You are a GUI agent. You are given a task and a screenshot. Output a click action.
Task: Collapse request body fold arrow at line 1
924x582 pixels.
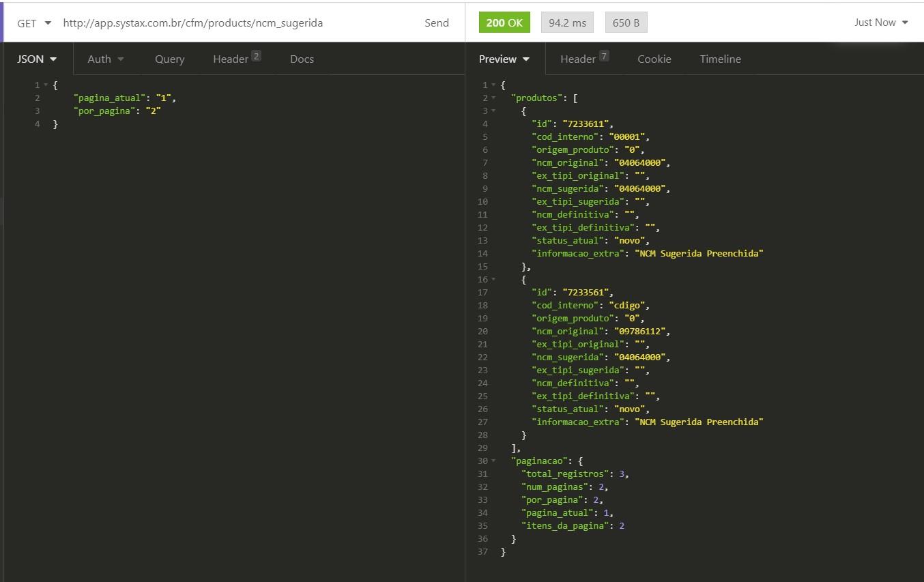pyautogui.click(x=46, y=85)
